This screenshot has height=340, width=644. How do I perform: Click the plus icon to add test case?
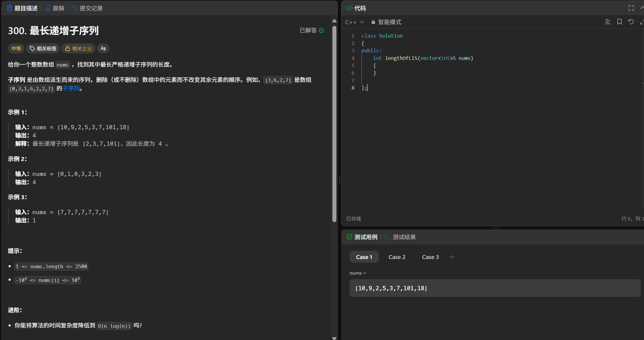[452, 257]
